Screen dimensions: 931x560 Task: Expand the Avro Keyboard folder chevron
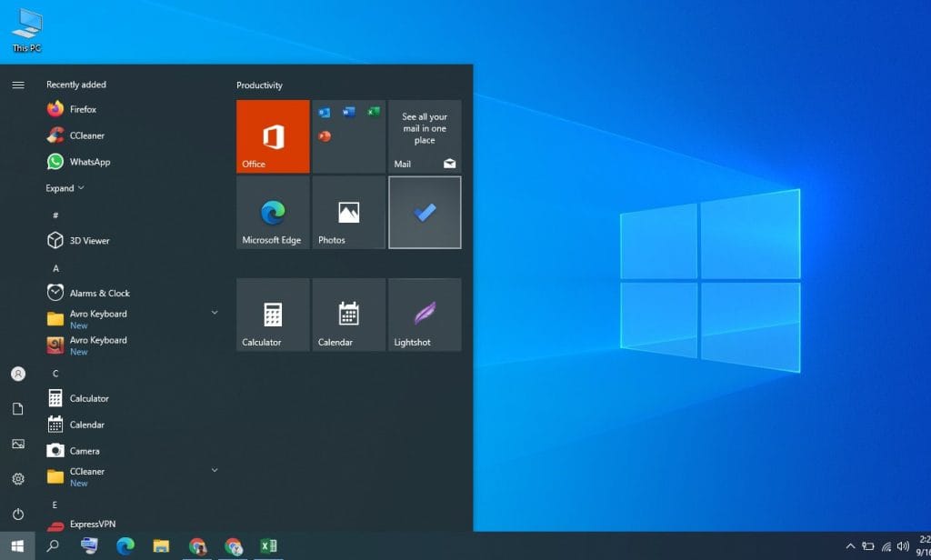coord(215,313)
